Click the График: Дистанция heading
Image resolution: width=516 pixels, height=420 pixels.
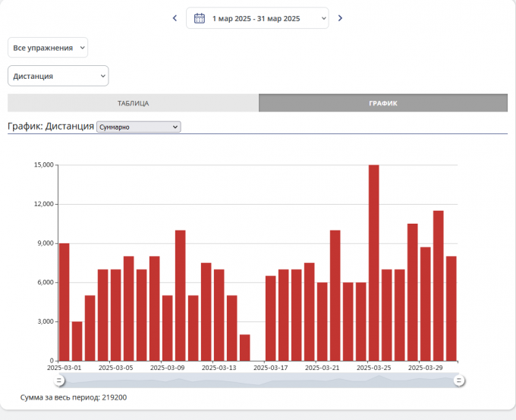[50, 127]
